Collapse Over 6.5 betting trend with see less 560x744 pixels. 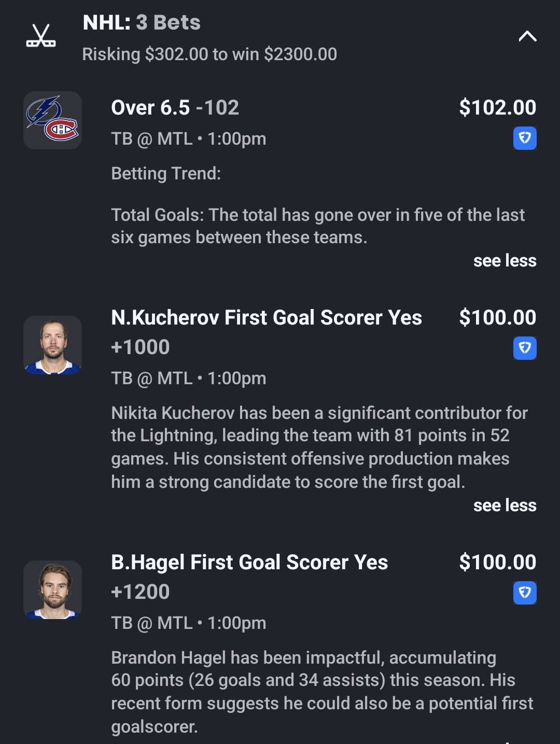point(505,261)
